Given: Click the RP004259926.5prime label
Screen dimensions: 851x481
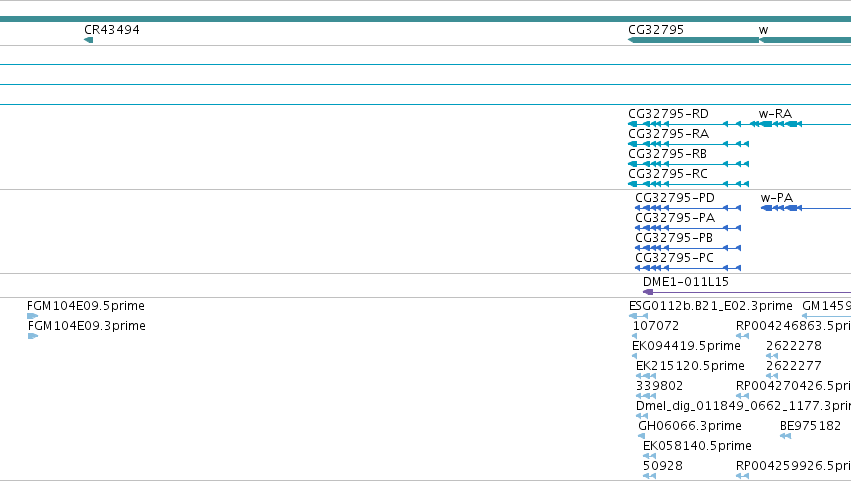Looking at the screenshot, I should pyautogui.click(x=793, y=467).
